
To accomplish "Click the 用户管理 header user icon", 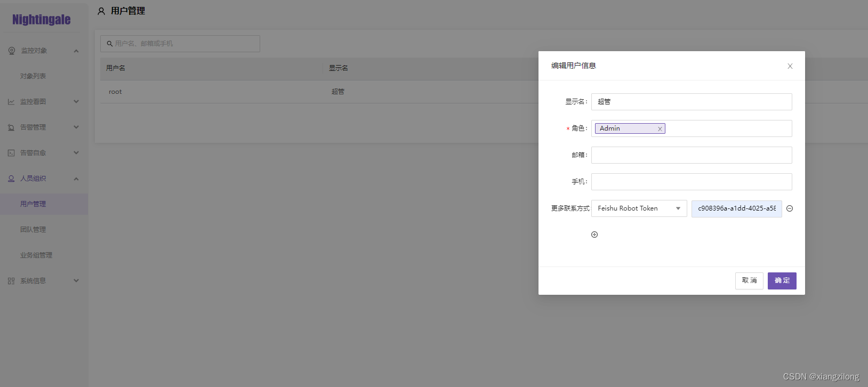I will [101, 11].
